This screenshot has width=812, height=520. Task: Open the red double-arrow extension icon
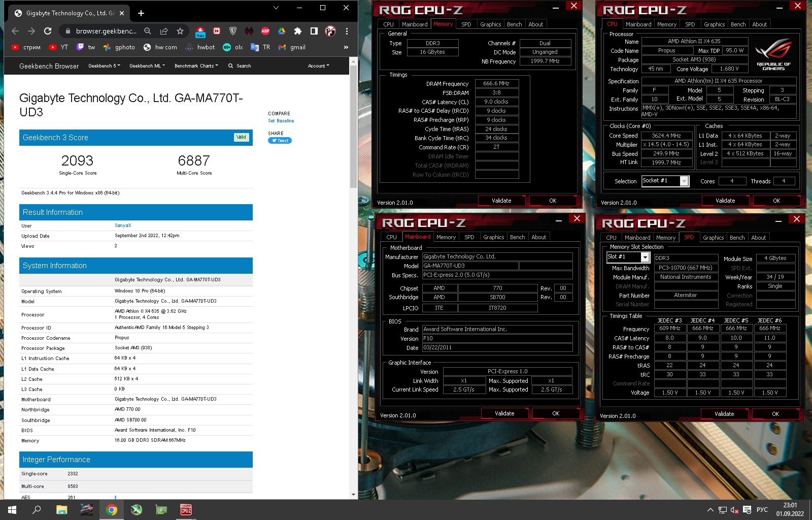point(217,31)
